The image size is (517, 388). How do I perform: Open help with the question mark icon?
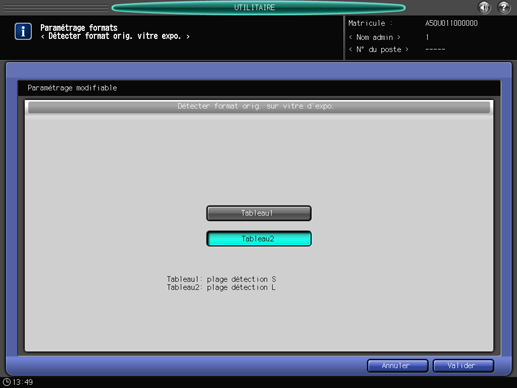click(x=504, y=7)
